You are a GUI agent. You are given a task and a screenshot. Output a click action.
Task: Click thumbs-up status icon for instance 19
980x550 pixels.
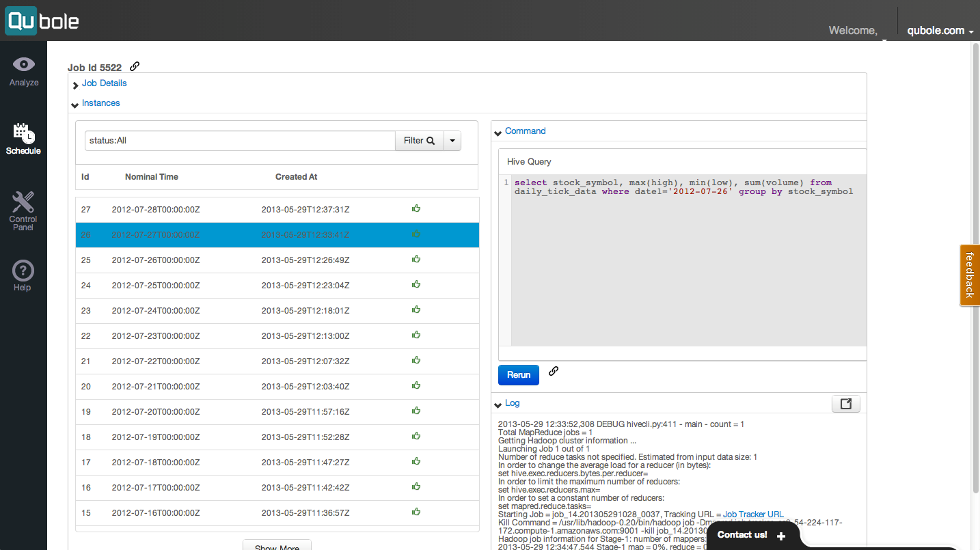[416, 411]
